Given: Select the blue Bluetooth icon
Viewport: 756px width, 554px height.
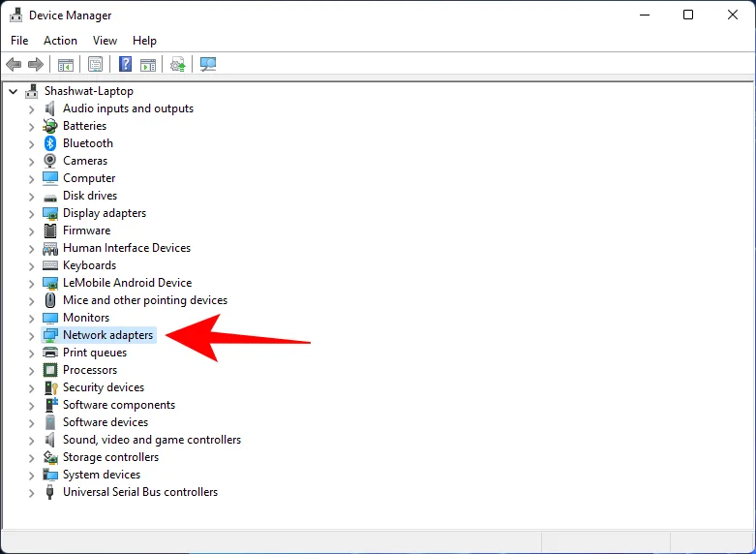Looking at the screenshot, I should [50, 143].
